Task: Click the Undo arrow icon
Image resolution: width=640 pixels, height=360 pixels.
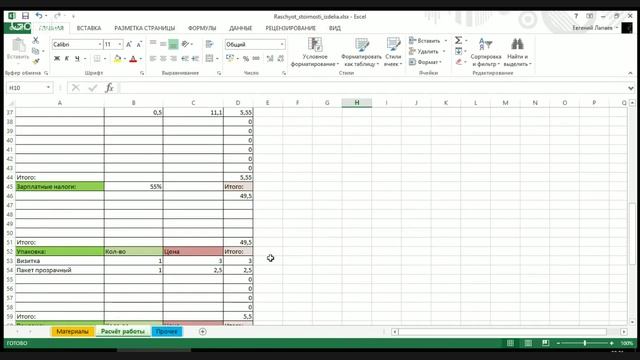Action: click(x=39, y=16)
